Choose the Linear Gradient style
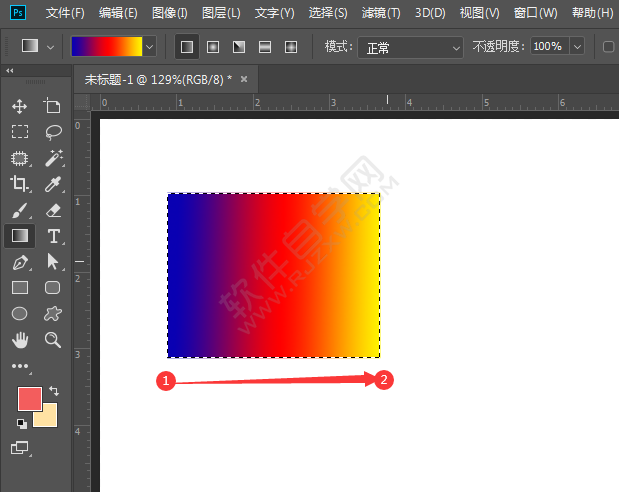Image resolution: width=619 pixels, height=492 pixels. pyautogui.click(x=187, y=47)
